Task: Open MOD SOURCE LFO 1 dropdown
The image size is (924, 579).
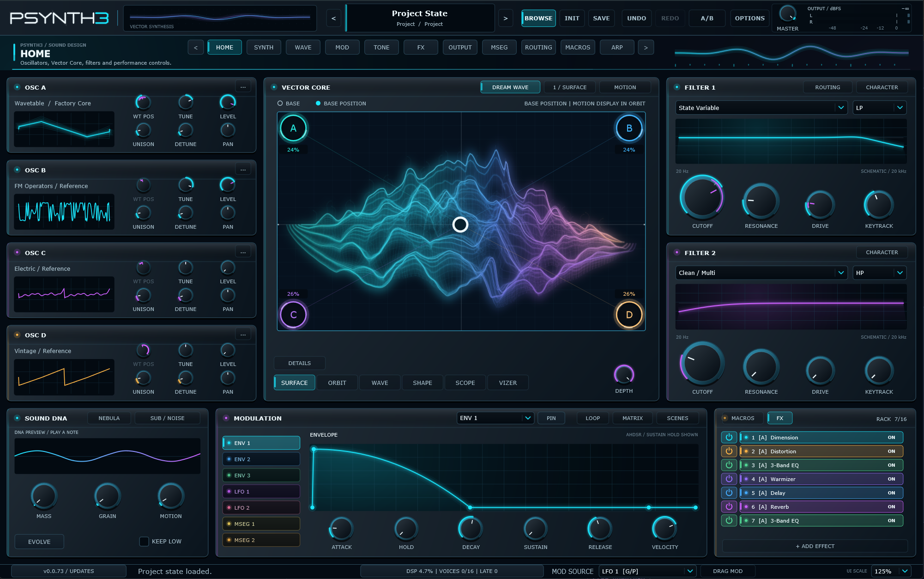Action: click(647, 571)
